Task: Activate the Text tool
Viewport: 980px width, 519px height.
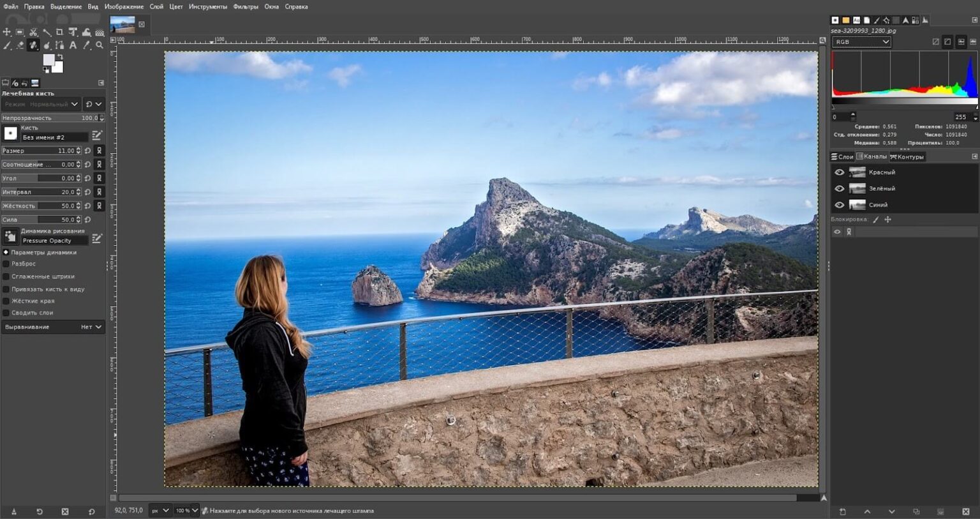Action: (73, 45)
